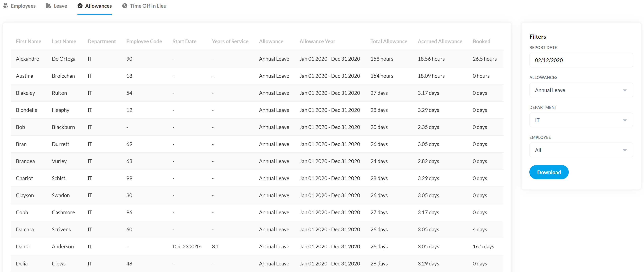Viewport: 644px width, 272px height.
Task: Click the Swadon last name cell
Action: point(61,196)
